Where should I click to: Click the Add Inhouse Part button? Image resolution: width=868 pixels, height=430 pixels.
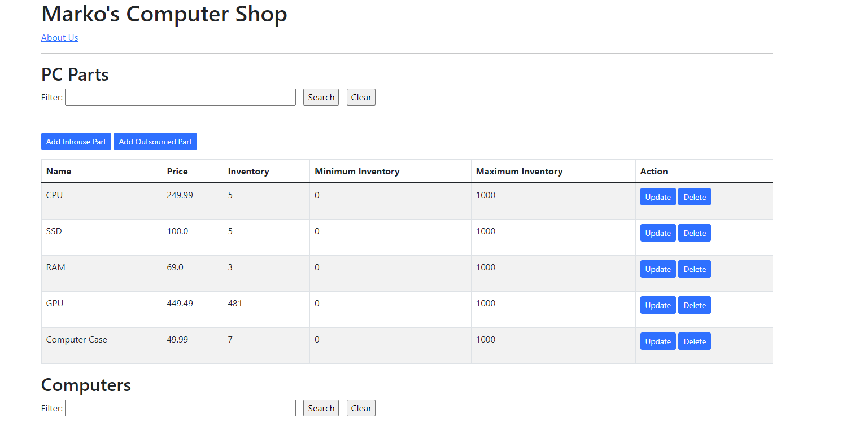pyautogui.click(x=76, y=141)
